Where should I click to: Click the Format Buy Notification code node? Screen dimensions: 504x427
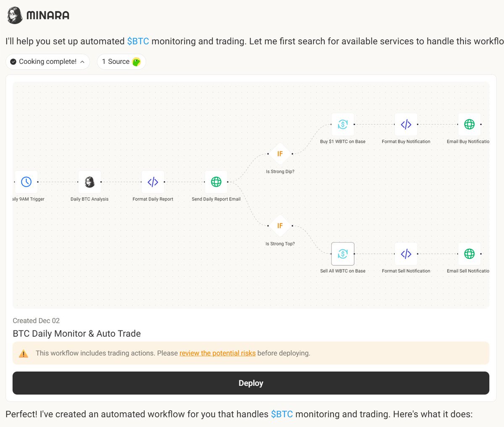coord(406,124)
